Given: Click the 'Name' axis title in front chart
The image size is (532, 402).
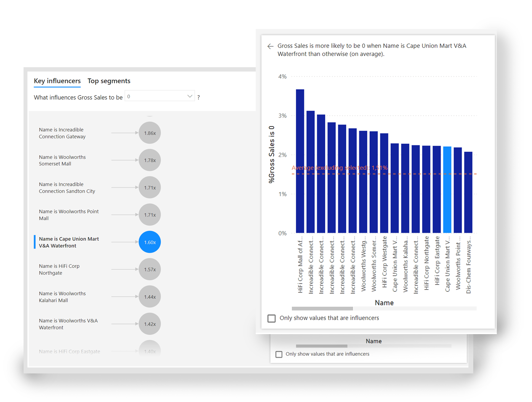Looking at the screenshot, I should pyautogui.click(x=384, y=303).
